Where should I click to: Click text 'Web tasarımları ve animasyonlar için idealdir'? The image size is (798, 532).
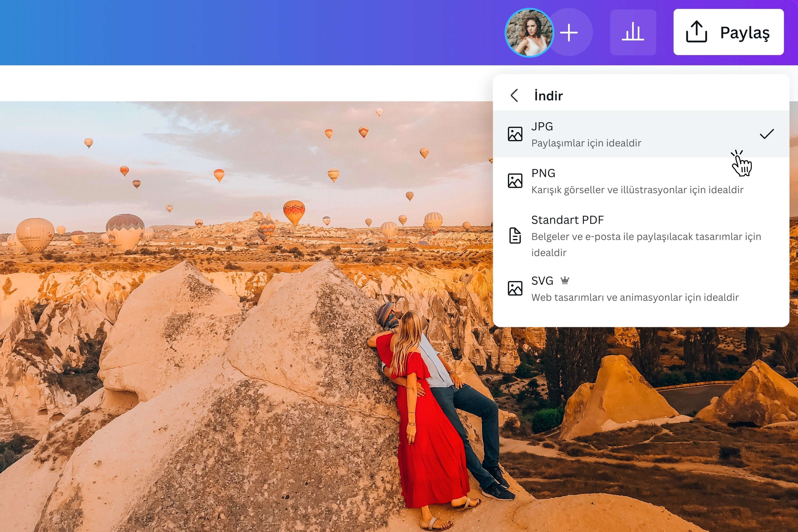click(635, 297)
